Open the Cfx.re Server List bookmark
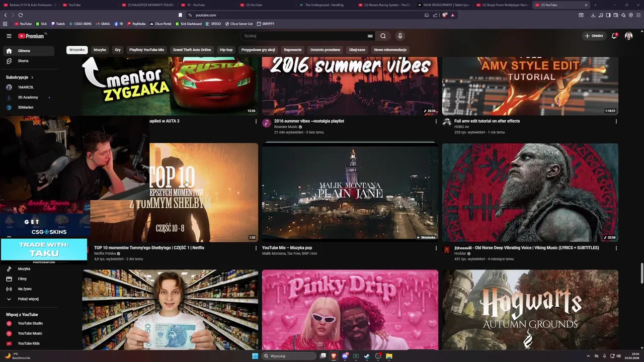The image size is (644, 362). 239,24
